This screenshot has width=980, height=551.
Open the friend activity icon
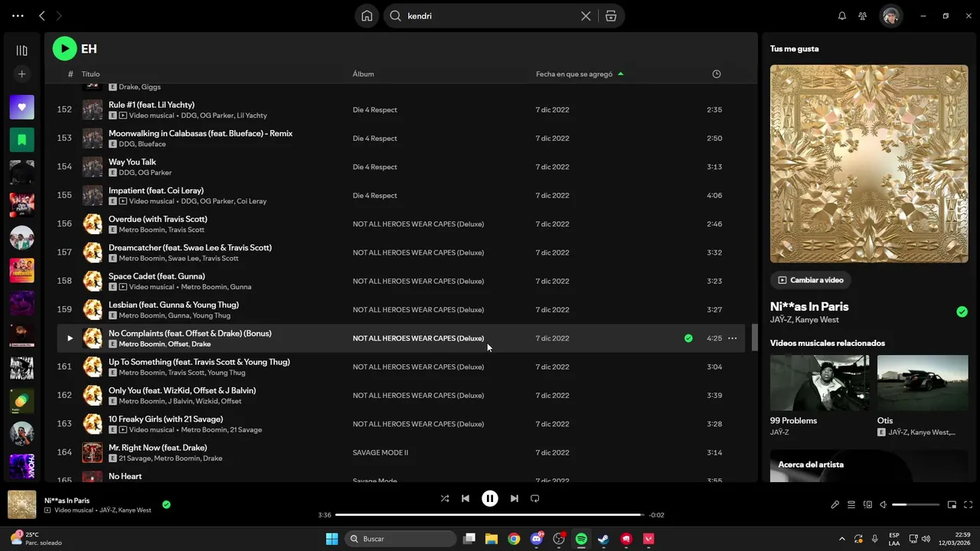[863, 15]
